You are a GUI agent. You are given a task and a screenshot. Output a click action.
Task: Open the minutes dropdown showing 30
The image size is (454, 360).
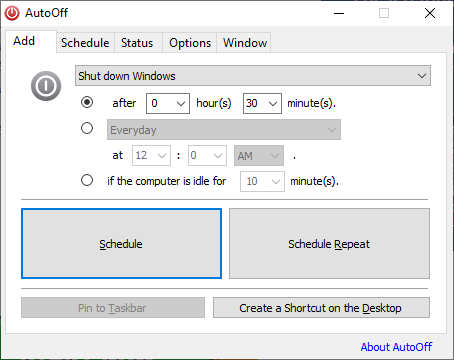point(262,103)
